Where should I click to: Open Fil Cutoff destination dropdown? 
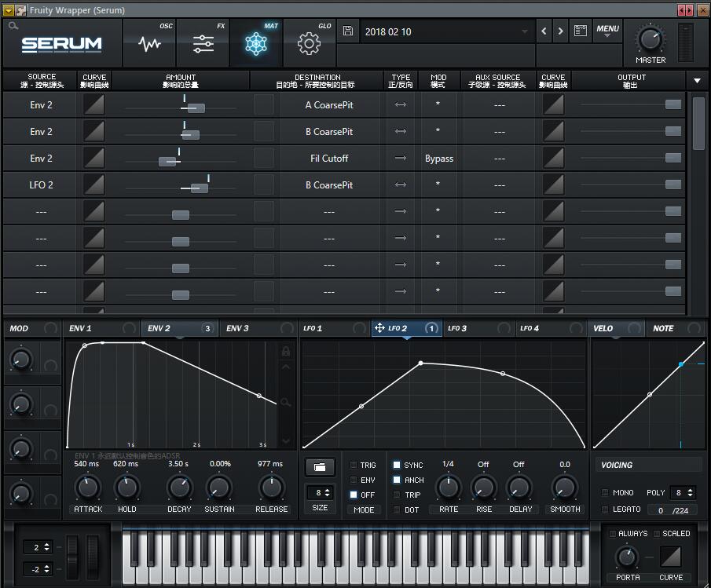tap(329, 159)
